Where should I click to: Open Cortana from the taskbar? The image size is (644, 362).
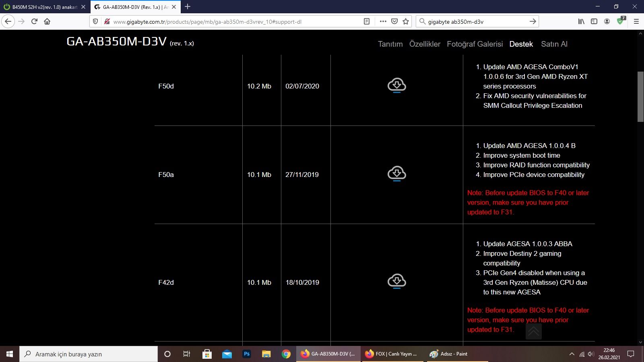[167, 354]
